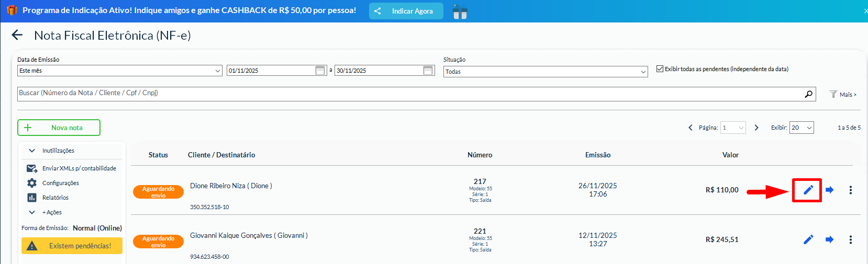Click the 'Indicar Agora' button
Viewport: 868px width, 264px height.
(x=406, y=11)
